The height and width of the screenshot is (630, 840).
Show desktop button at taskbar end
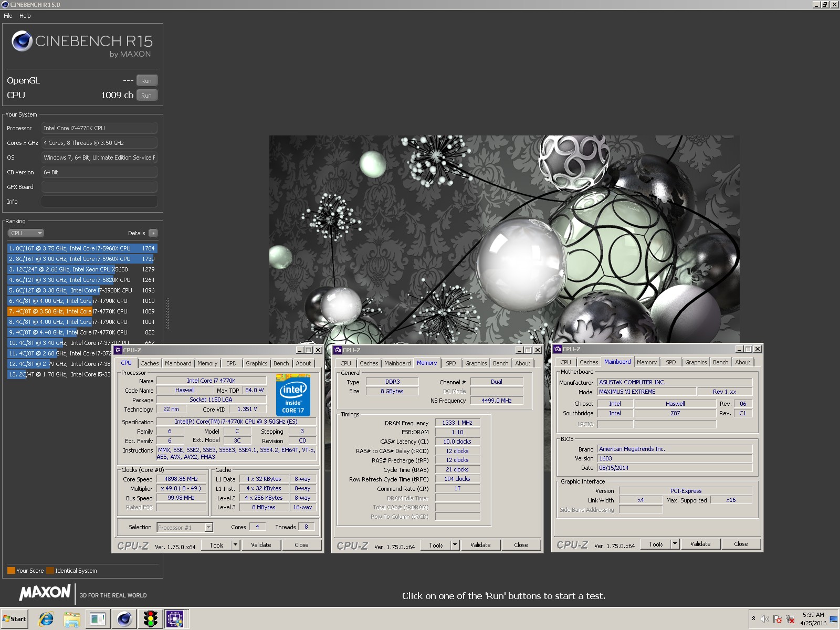(x=834, y=619)
